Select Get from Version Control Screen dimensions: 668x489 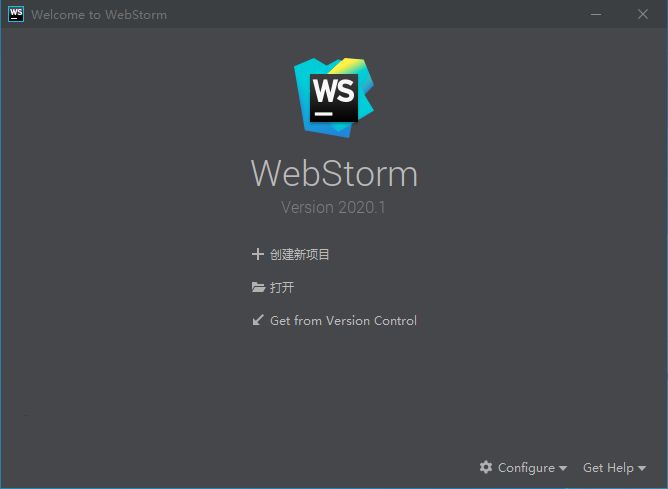(343, 320)
